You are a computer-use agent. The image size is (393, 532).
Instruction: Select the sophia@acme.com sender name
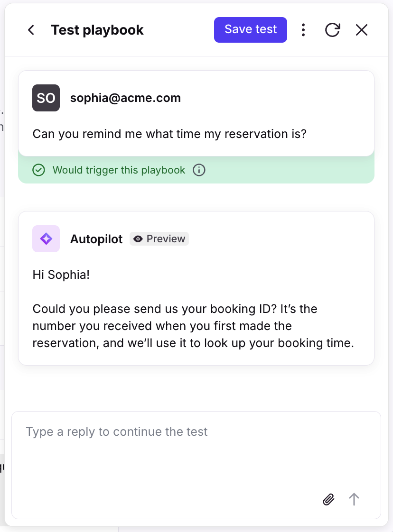coord(125,98)
